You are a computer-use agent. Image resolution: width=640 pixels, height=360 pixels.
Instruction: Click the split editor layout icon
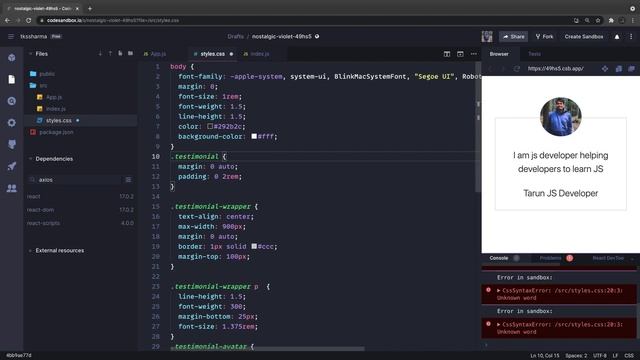click(x=447, y=54)
